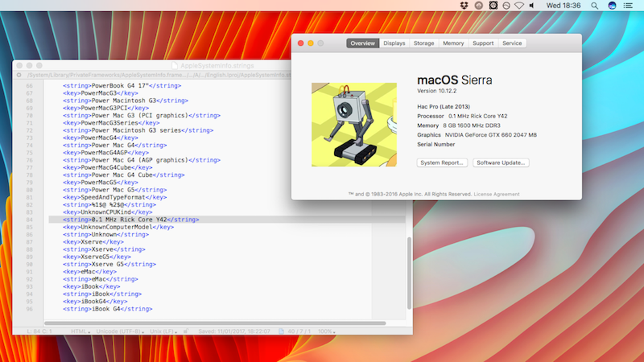Click the Version 10.12.2 text

pyautogui.click(x=437, y=91)
